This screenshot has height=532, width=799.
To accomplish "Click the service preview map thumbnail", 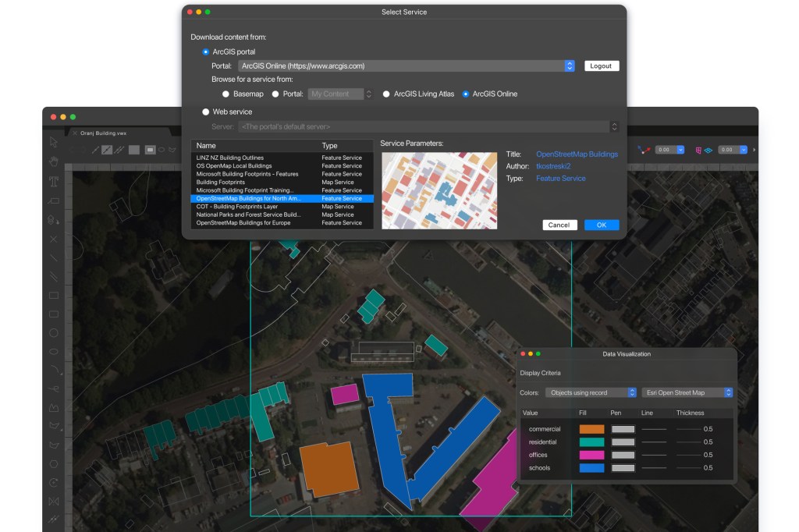I will click(439, 190).
